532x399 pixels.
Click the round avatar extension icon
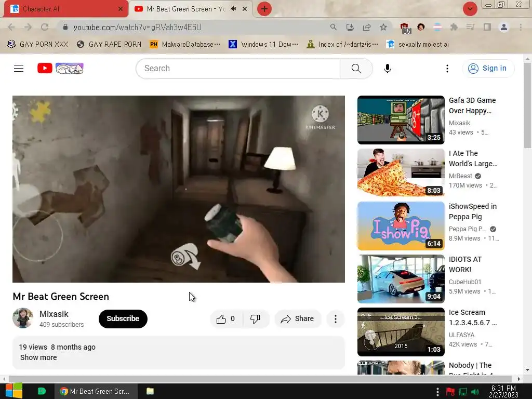421,27
